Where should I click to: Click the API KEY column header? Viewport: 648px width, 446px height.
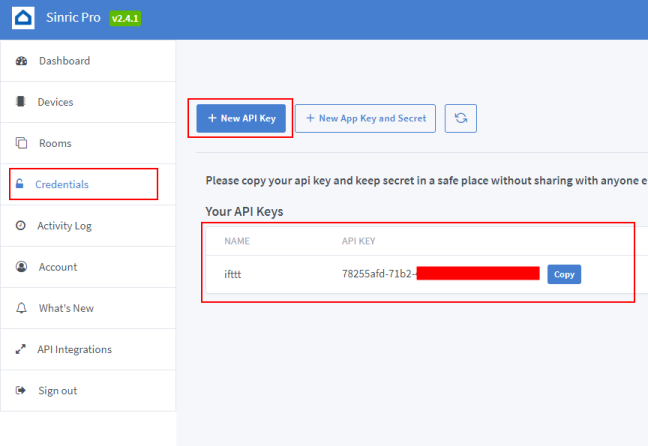[x=358, y=241]
